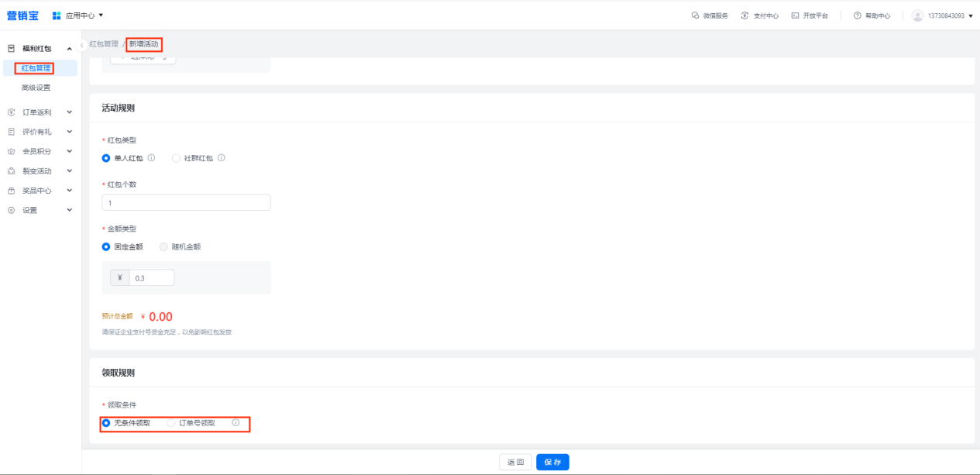Open 高级设置 in sidebar
Viewport: 980px width, 475px height.
[36, 88]
